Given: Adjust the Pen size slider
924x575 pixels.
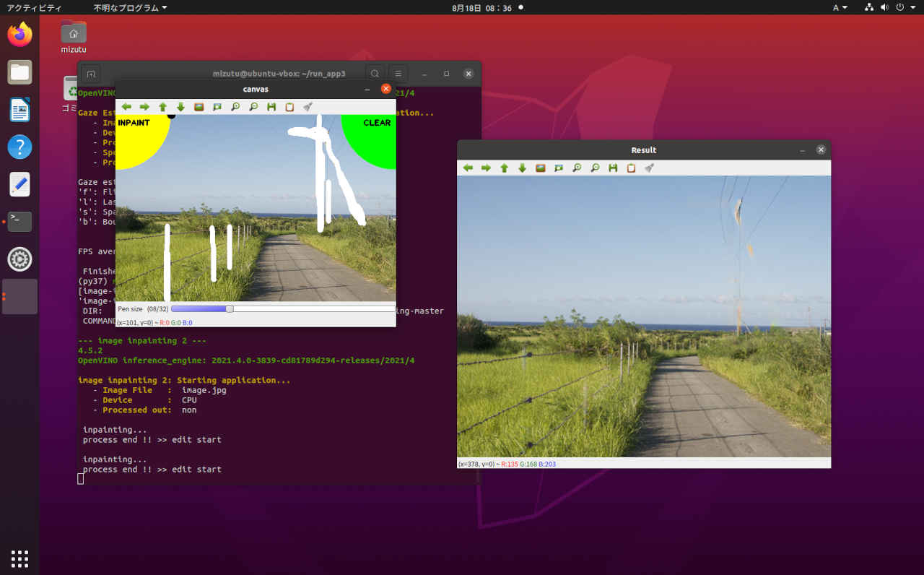Looking at the screenshot, I should [229, 308].
